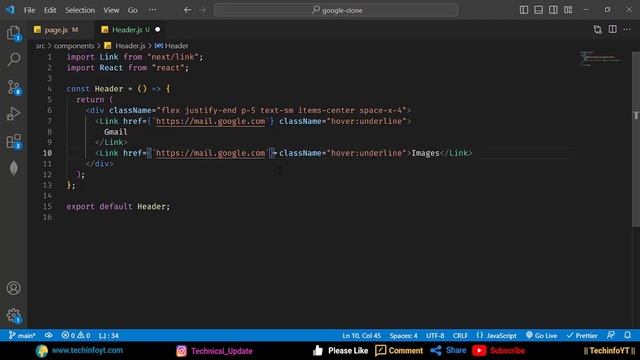This screenshot has height=360, width=640.
Task: Close unsaved Header.js via the dot
Action: [x=158, y=30]
